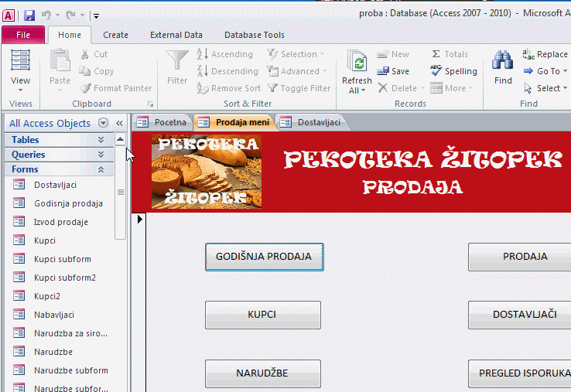Image resolution: width=571 pixels, height=392 pixels.
Task: Click the Save record icon
Action: [x=382, y=71]
